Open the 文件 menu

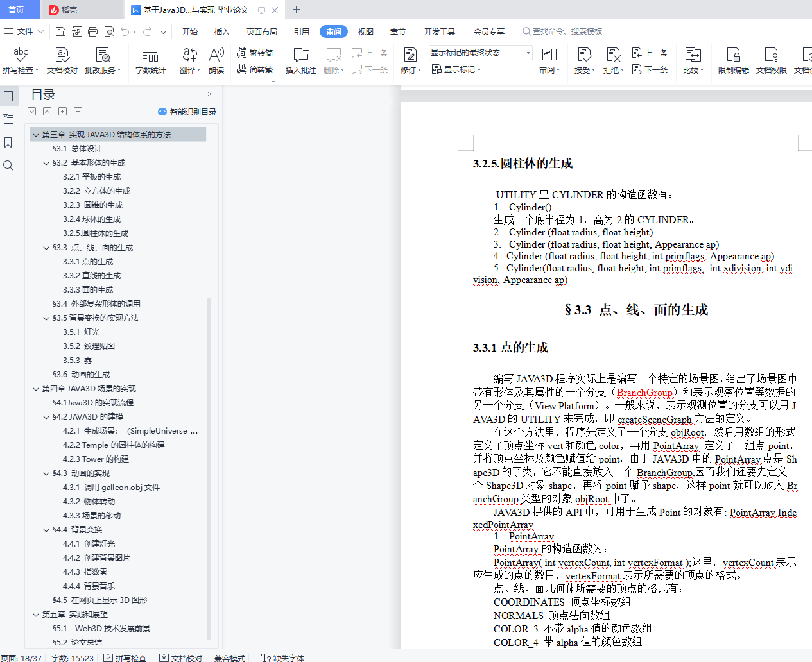tap(24, 31)
